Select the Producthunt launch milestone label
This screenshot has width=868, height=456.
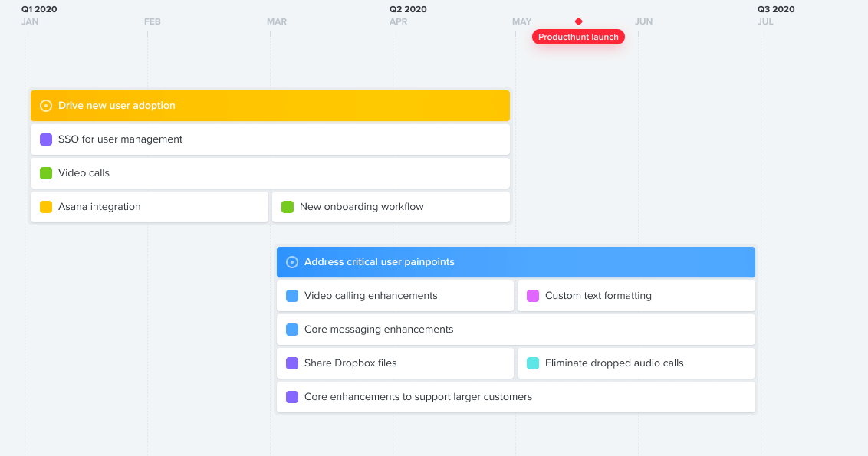[x=578, y=36]
